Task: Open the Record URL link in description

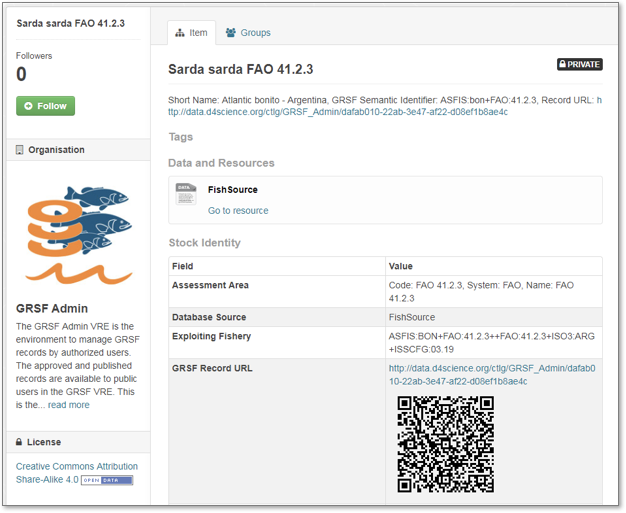Action: click(x=338, y=112)
